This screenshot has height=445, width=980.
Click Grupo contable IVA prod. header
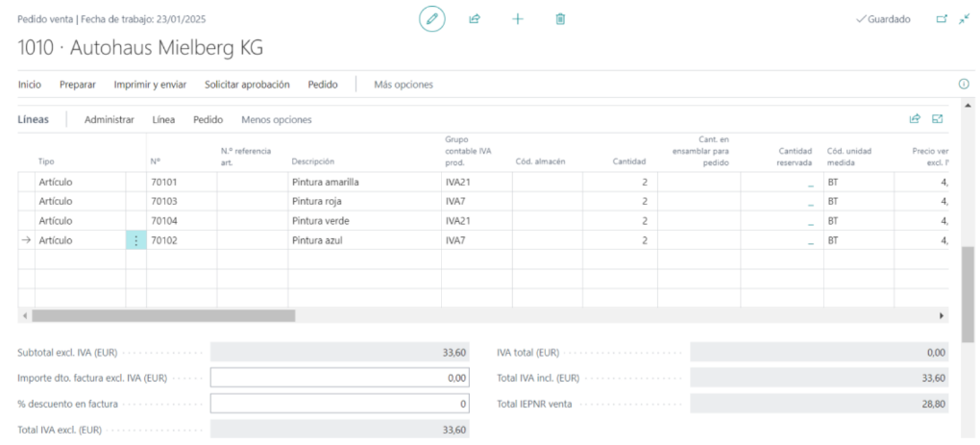pyautogui.click(x=468, y=150)
